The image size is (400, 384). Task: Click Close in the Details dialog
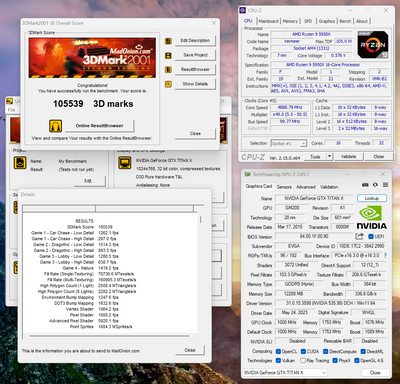pyautogui.click(x=190, y=350)
